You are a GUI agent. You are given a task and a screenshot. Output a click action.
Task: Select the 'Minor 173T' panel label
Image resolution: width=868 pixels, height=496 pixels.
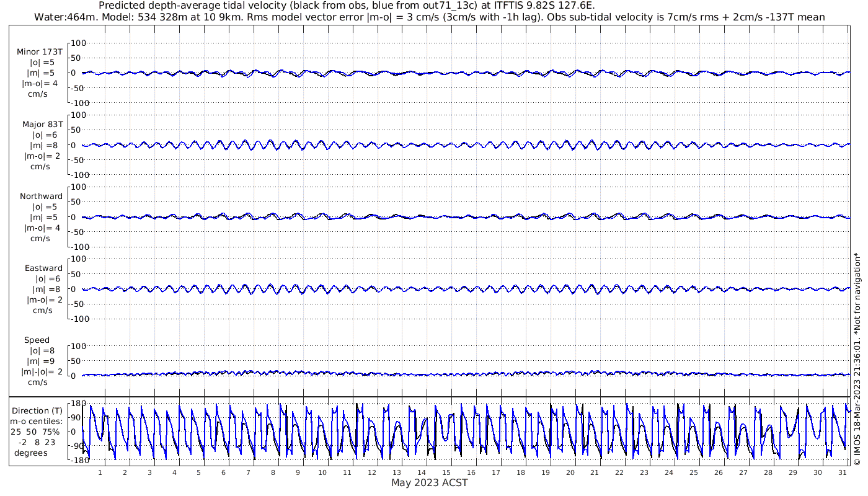tap(40, 52)
